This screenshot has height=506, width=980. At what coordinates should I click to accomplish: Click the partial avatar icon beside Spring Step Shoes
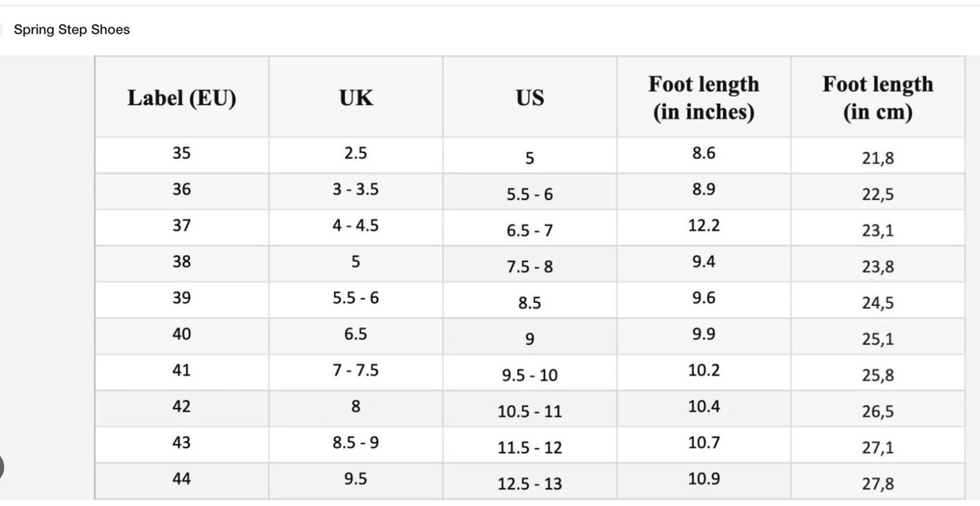1,30
